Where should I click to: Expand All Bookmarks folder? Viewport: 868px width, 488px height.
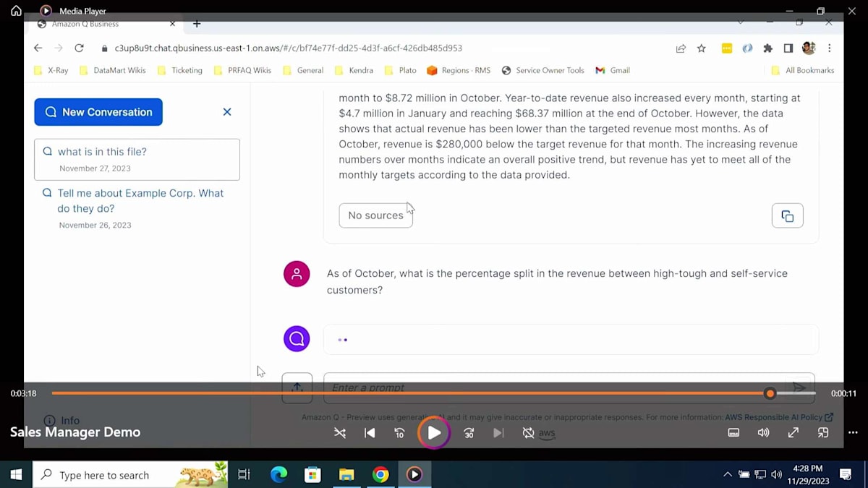(802, 70)
